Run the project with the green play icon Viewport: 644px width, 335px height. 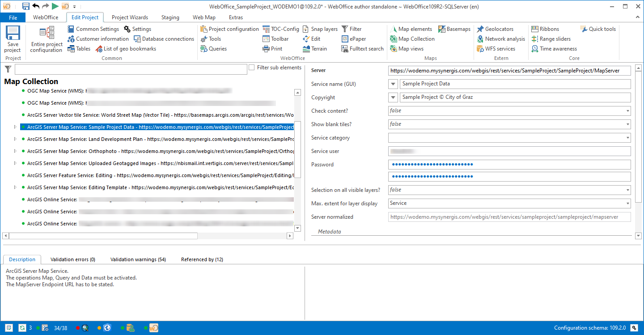coord(55,6)
